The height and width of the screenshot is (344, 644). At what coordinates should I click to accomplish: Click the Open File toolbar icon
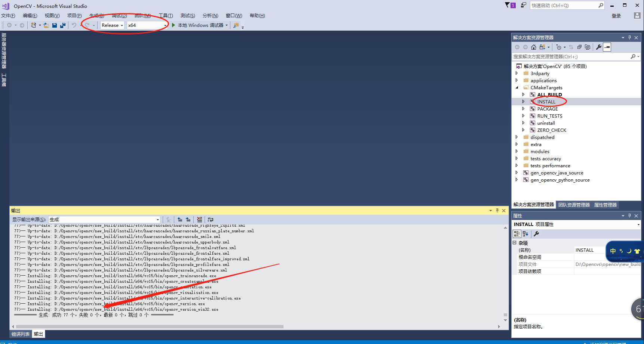(x=46, y=25)
